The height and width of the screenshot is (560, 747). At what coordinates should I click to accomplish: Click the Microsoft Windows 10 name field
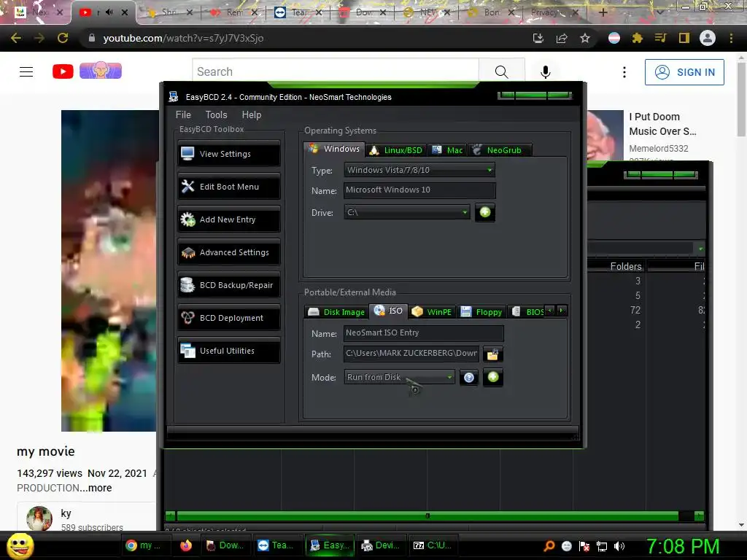419,190
